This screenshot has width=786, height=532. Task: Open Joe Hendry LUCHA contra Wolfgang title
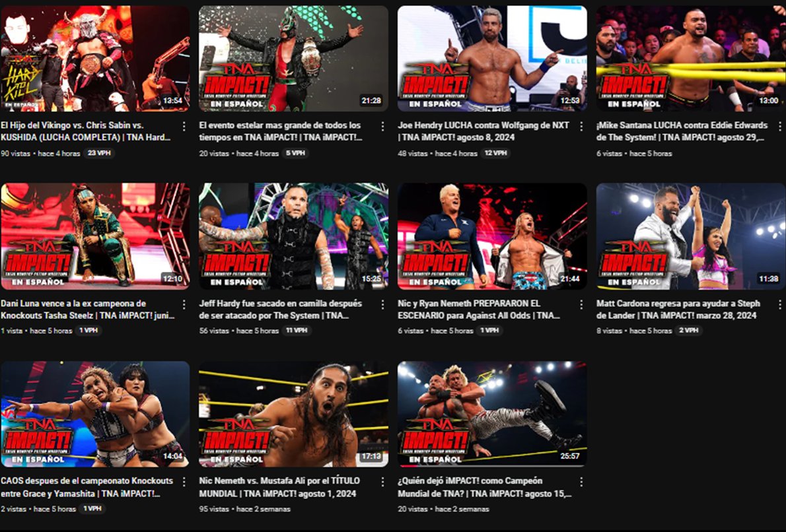click(483, 131)
